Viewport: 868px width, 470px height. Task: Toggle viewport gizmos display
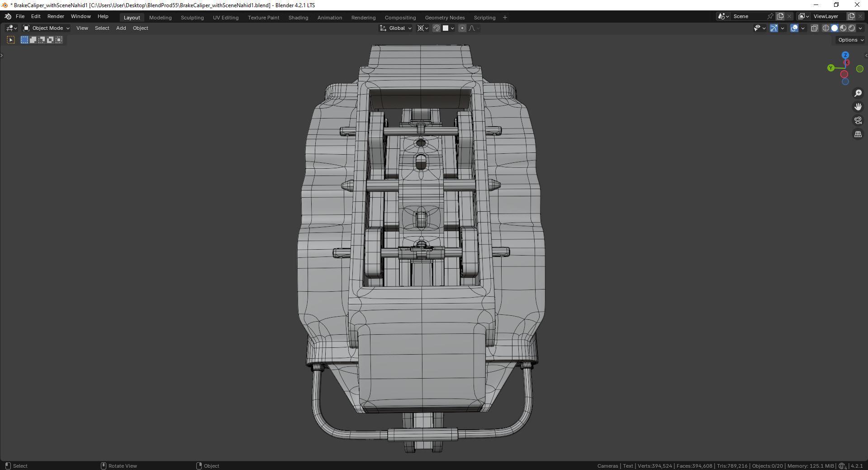coord(774,28)
